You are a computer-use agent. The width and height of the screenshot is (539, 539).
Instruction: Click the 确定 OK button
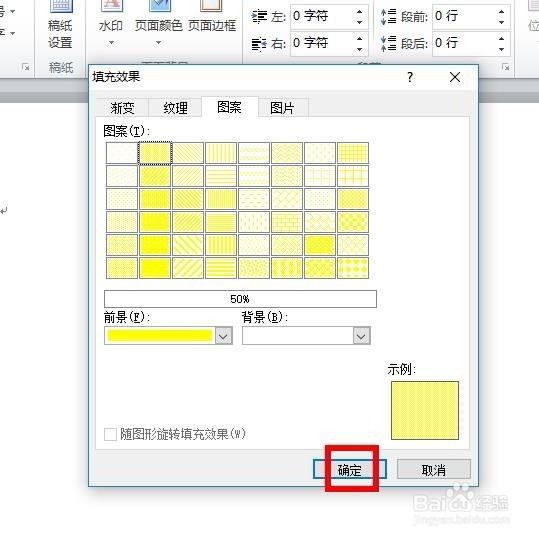pos(350,469)
